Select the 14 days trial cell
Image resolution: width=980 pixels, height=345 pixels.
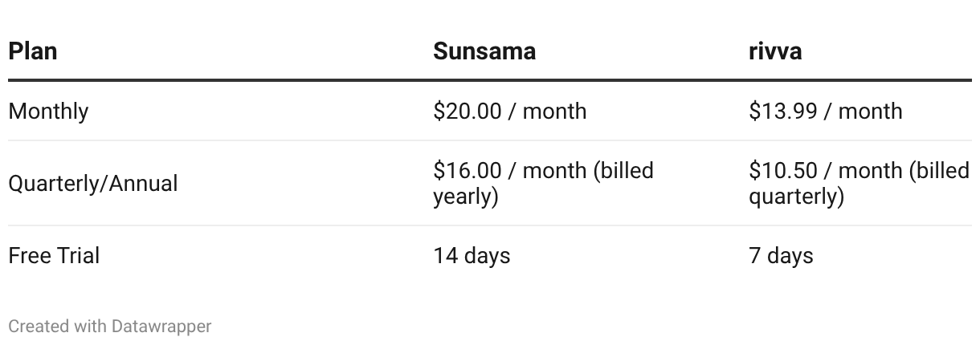tap(472, 256)
